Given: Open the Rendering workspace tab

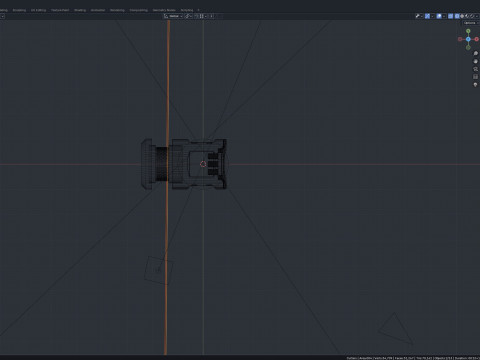Looking at the screenshot, I should coord(117,10).
